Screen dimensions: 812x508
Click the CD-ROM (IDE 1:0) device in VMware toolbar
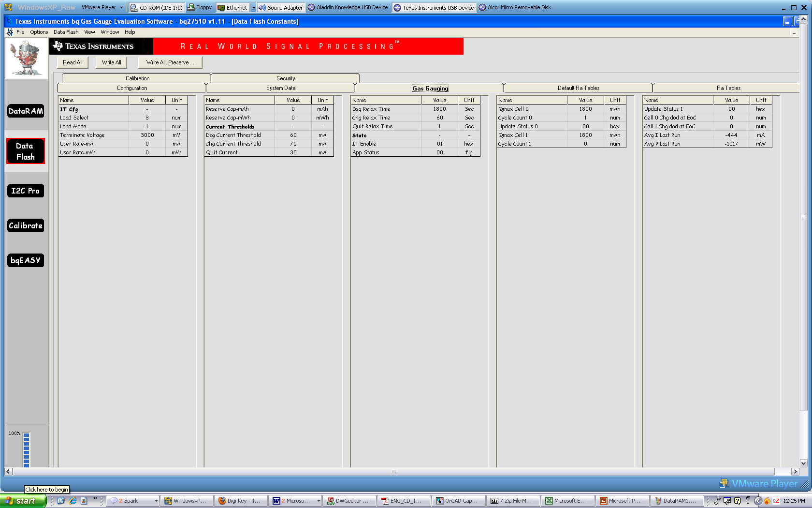[x=157, y=7]
